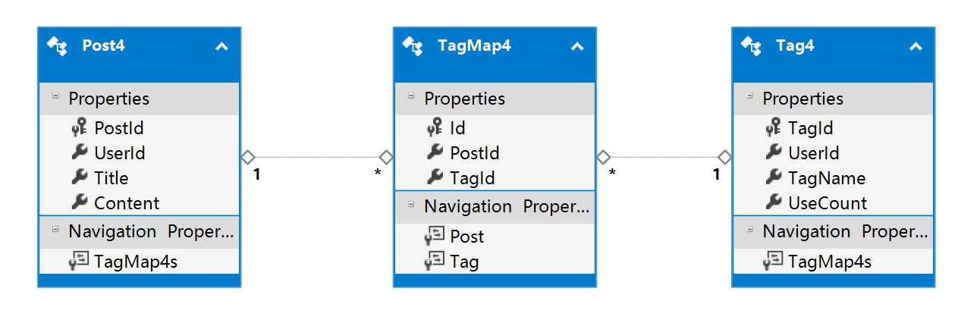Collapse the Post4 entity with its chevron
The image size is (980, 320).
click(x=221, y=47)
